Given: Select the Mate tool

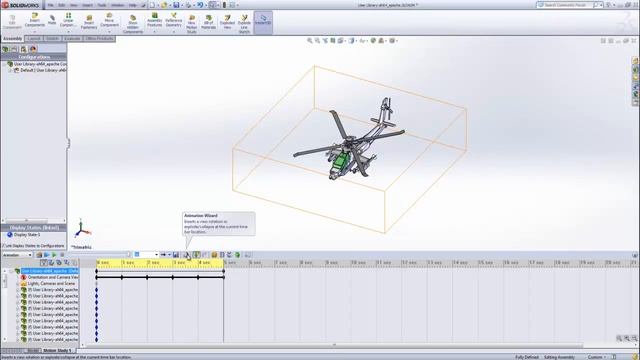Looking at the screenshot, I should coord(52,20).
